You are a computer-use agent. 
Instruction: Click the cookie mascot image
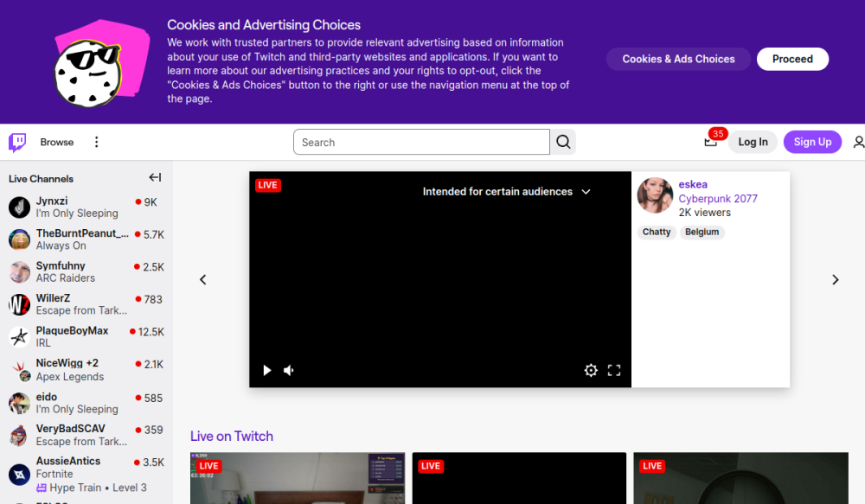(101, 63)
